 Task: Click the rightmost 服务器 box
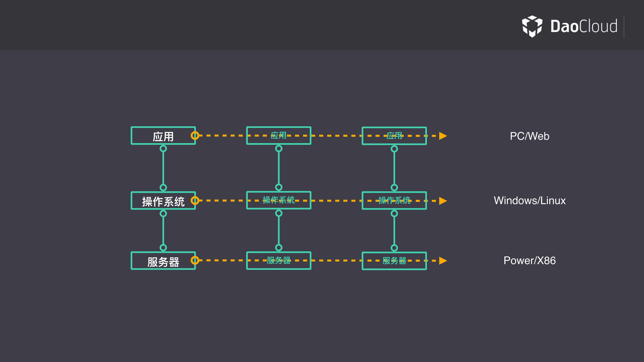click(x=394, y=261)
